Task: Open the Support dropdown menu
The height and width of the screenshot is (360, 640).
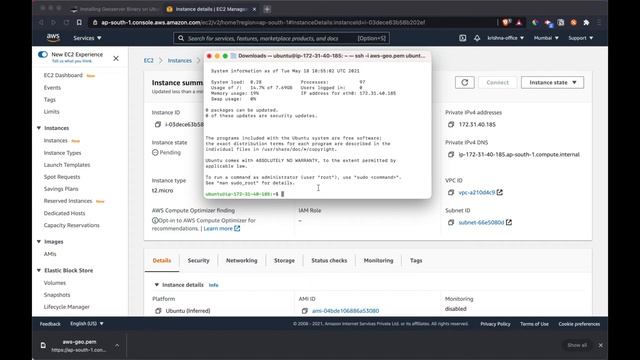Action: point(580,38)
